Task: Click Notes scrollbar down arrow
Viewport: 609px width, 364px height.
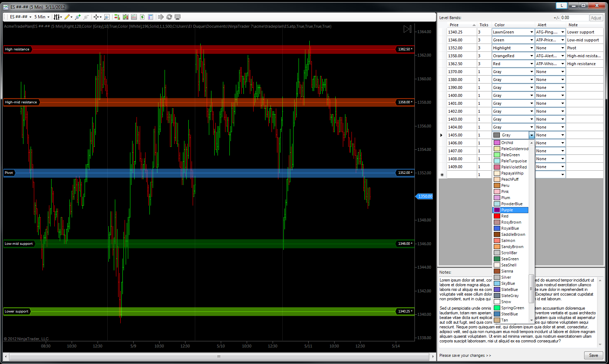Action: [x=600, y=345]
